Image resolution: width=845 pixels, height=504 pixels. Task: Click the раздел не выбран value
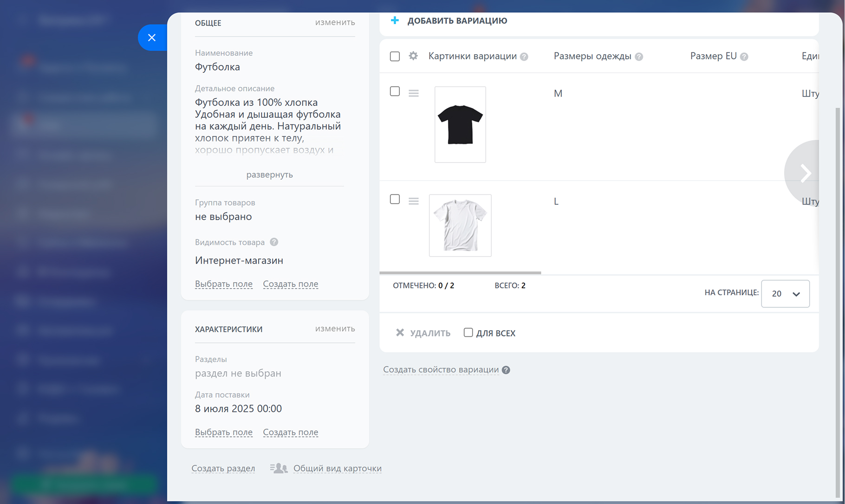(238, 373)
